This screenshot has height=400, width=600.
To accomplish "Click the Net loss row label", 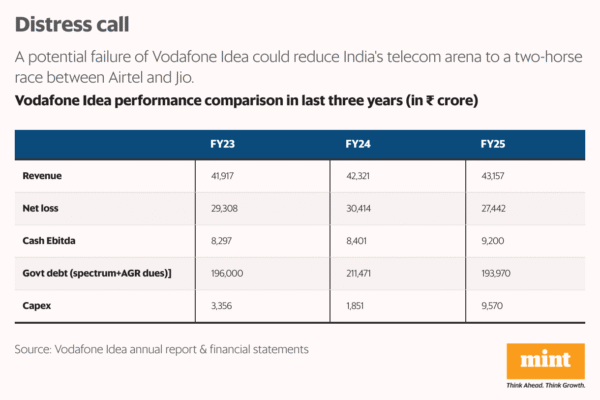I will click(x=42, y=209).
